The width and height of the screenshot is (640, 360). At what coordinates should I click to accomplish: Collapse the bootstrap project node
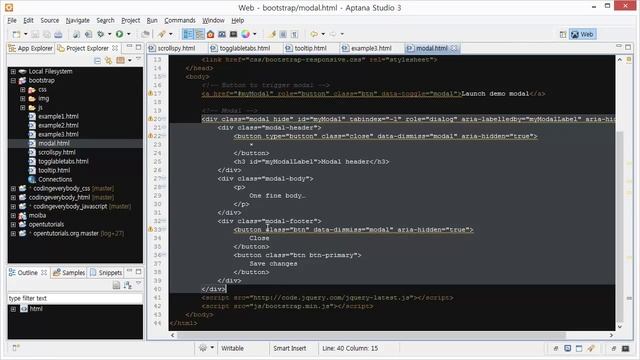pos(13,80)
